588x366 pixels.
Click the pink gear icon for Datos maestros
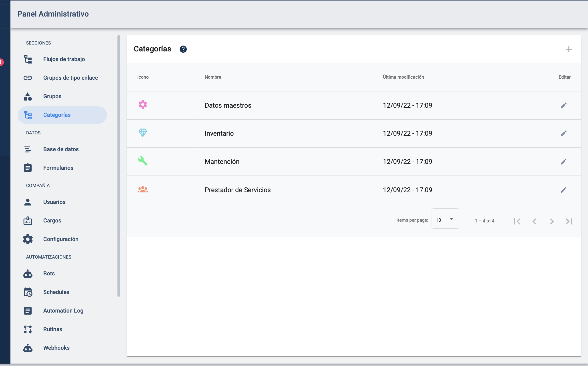[x=143, y=104]
